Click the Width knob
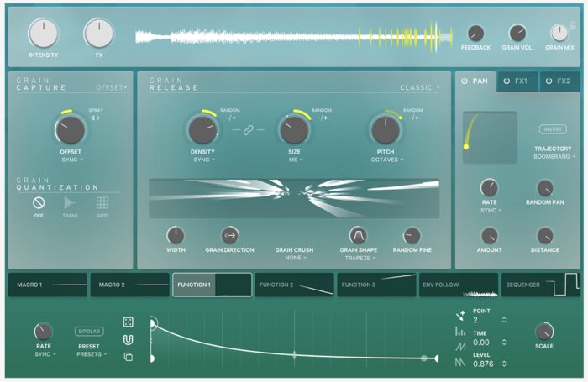 (x=176, y=235)
